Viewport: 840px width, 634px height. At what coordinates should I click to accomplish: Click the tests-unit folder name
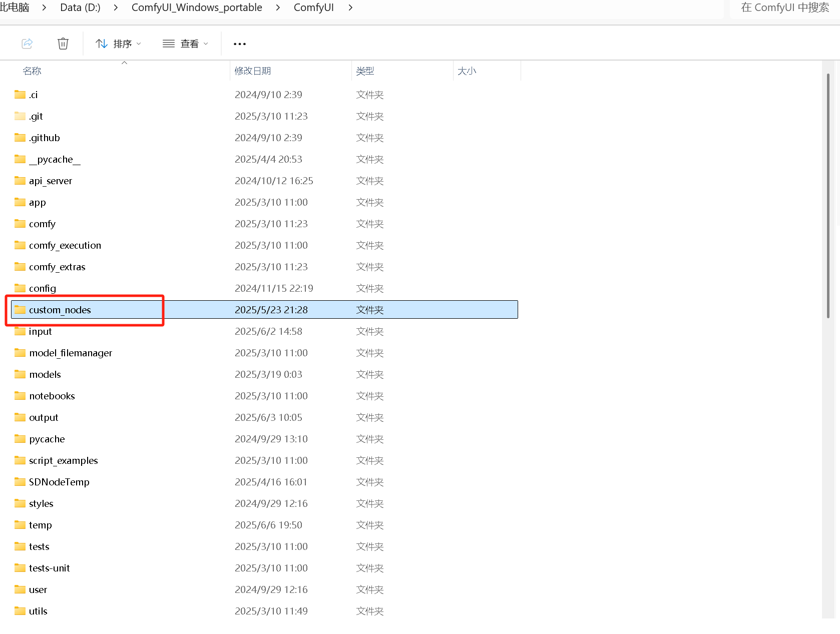[x=49, y=568]
